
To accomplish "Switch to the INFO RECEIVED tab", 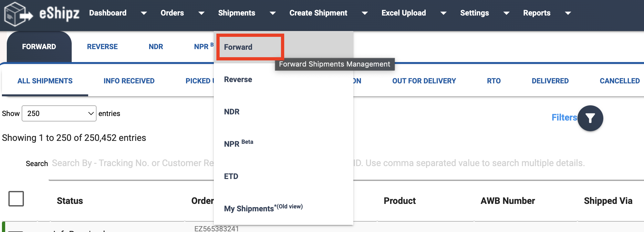I will point(129,81).
